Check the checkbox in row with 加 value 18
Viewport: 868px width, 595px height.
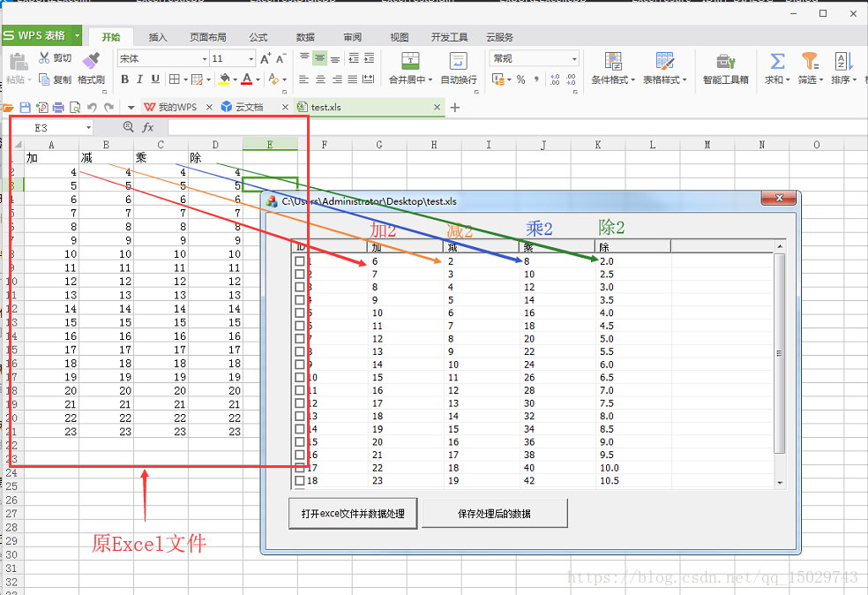300,416
